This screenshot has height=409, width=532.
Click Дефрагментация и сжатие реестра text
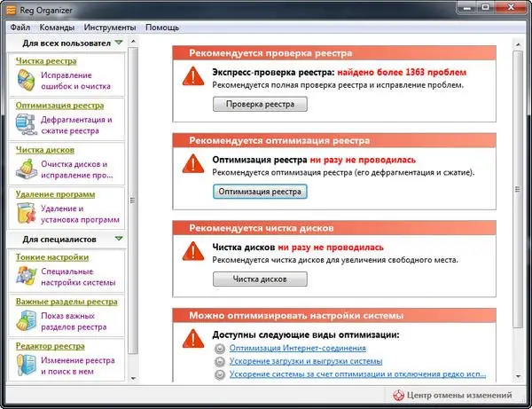point(76,125)
